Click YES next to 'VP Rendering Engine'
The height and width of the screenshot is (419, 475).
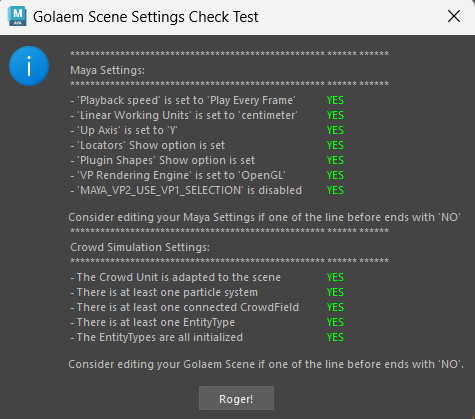(335, 175)
